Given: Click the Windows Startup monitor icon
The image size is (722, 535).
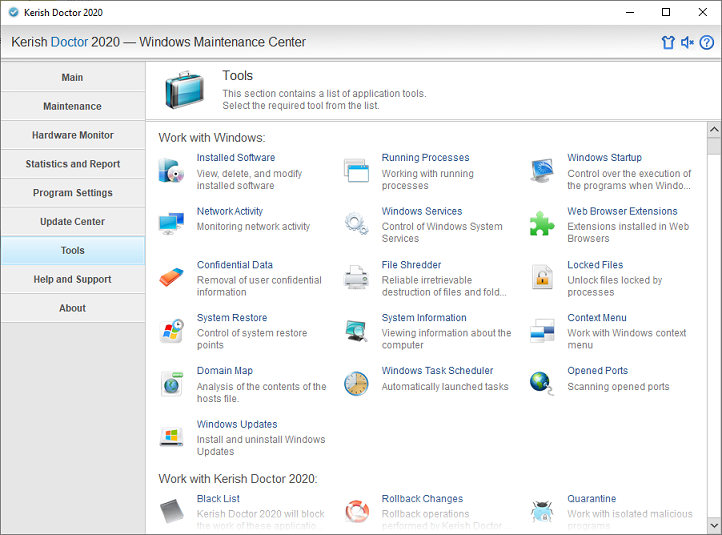Looking at the screenshot, I should point(542,171).
